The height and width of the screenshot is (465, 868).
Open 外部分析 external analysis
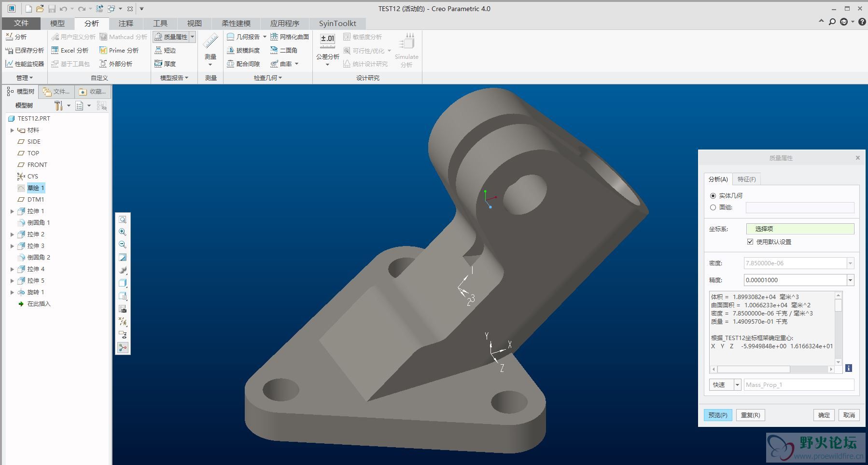tap(116, 64)
